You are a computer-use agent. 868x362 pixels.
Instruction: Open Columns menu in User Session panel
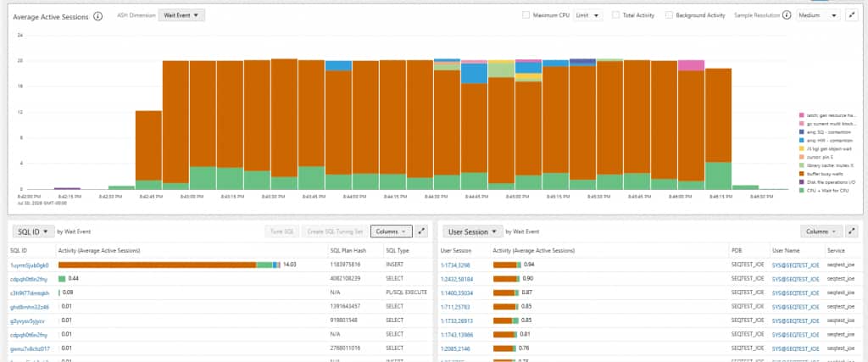pyautogui.click(x=821, y=231)
